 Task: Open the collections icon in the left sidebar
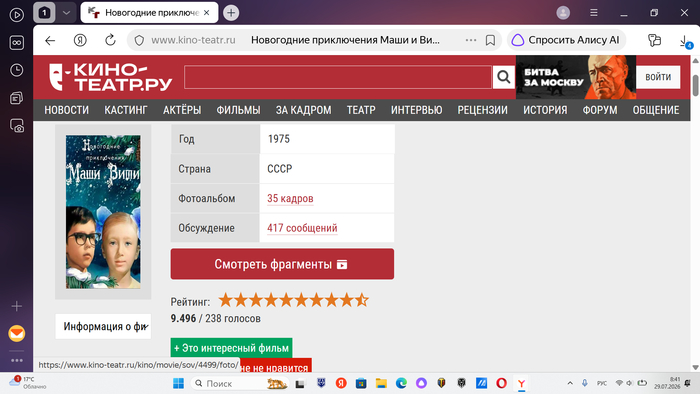(17, 98)
